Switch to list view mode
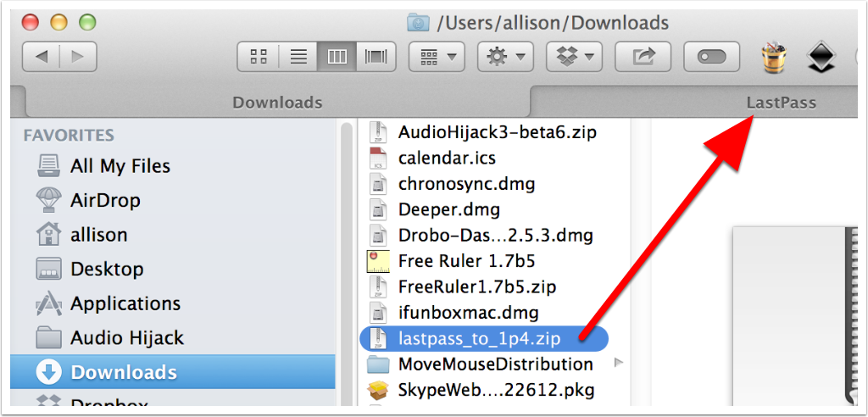 pyautogui.click(x=298, y=57)
